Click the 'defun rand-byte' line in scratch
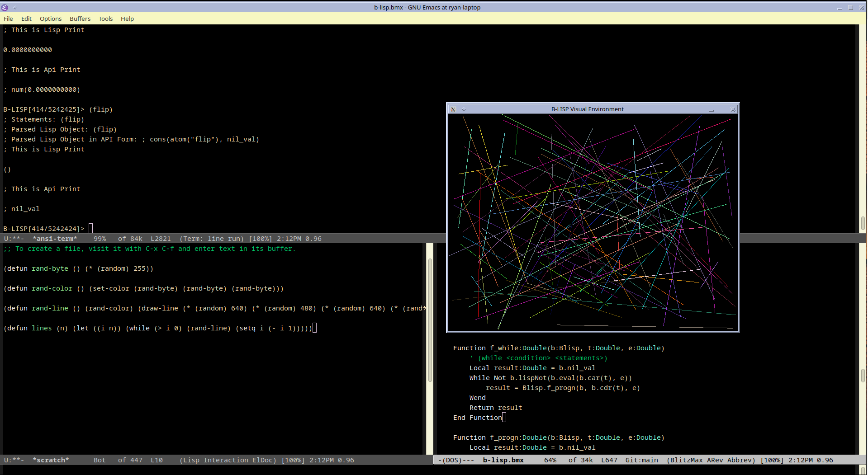The height and width of the screenshot is (475, 868). click(78, 268)
